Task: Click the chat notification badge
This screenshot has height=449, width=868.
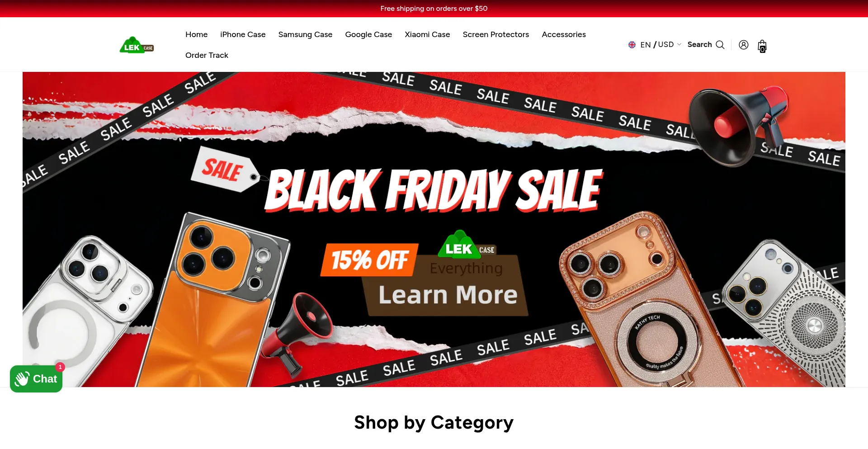Action: [x=60, y=367]
